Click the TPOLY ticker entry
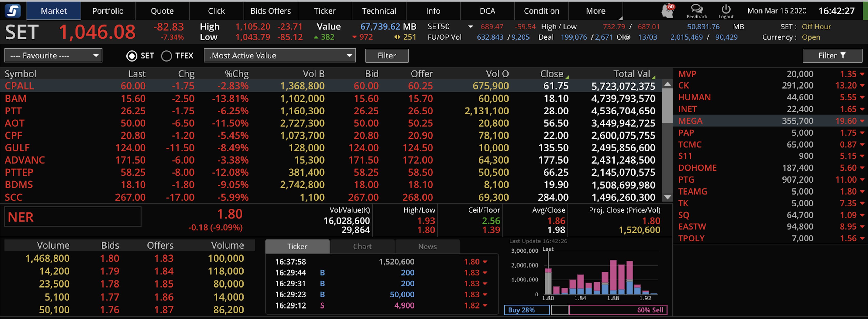 (x=691, y=238)
